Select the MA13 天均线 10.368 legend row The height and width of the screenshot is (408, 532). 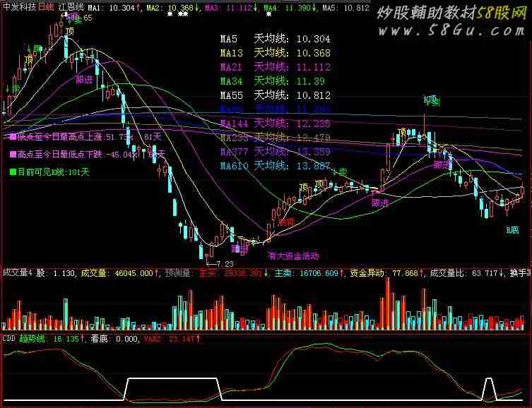pyautogui.click(x=275, y=53)
